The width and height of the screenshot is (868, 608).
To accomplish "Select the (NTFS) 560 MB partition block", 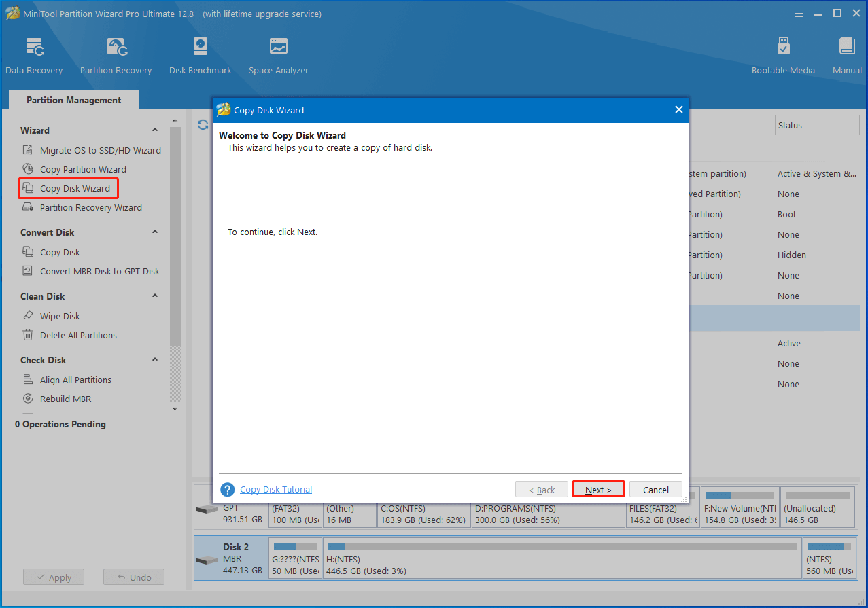I will pyautogui.click(x=830, y=558).
